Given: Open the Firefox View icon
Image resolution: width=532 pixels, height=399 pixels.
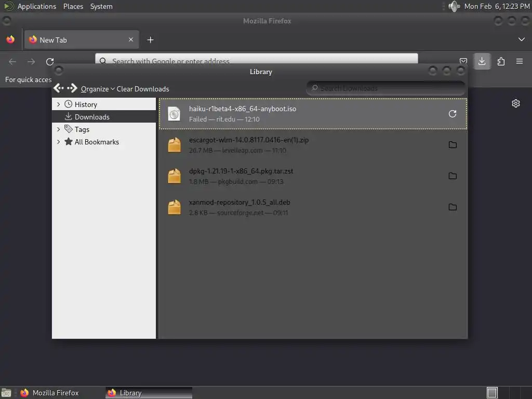Looking at the screenshot, I should tap(10, 39).
